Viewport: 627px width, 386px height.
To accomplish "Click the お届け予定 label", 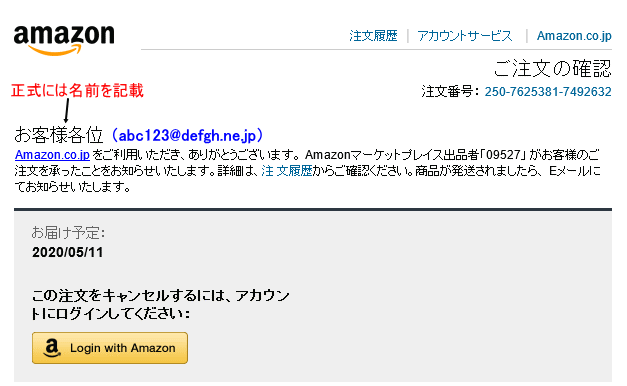I will point(68,232).
